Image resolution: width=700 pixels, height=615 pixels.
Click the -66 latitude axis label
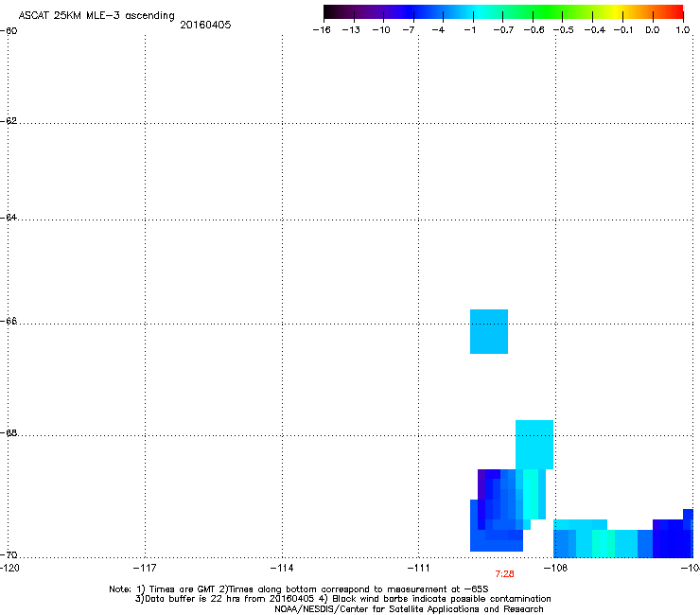pos(9,322)
